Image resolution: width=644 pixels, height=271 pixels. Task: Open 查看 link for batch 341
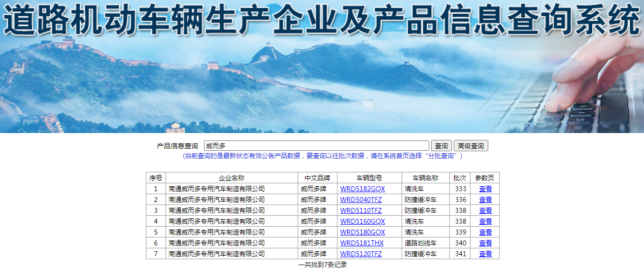point(485,254)
